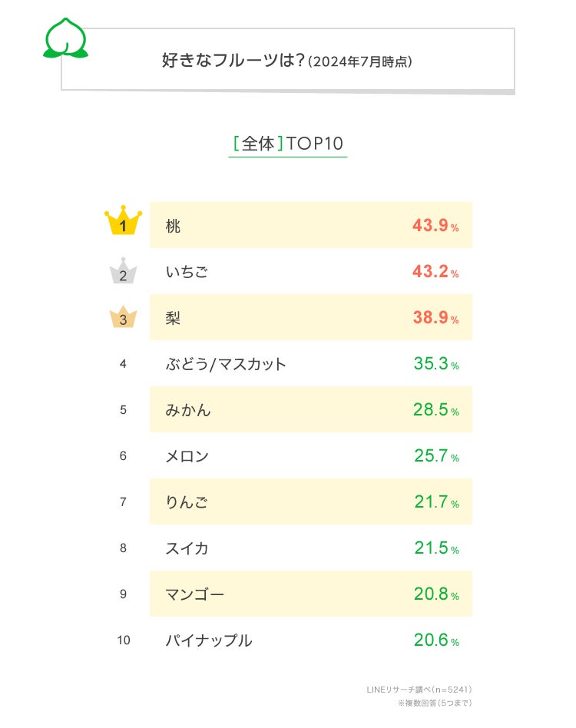Click the silver crown rank 2 icon
The height and width of the screenshot is (728, 576).
pos(123,270)
